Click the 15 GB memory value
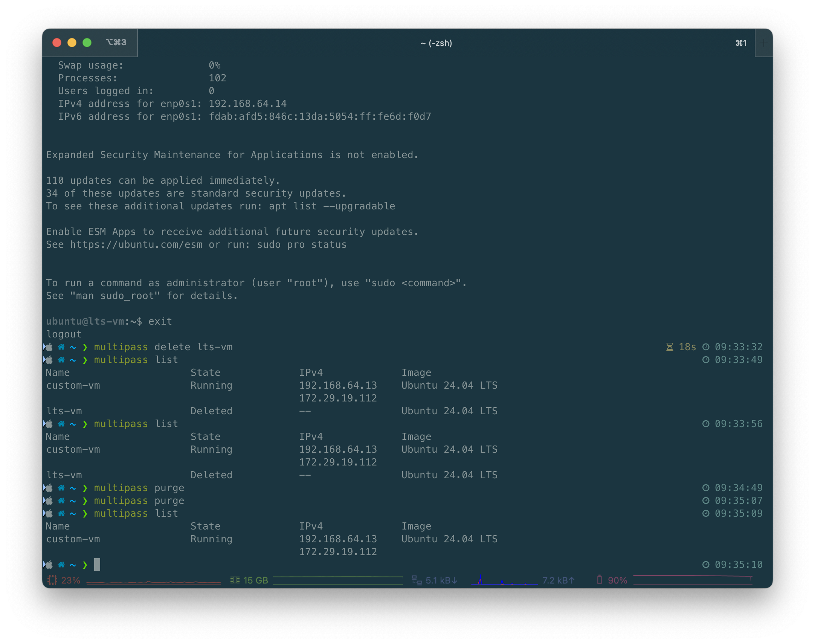The height and width of the screenshot is (644, 815). pos(256,580)
